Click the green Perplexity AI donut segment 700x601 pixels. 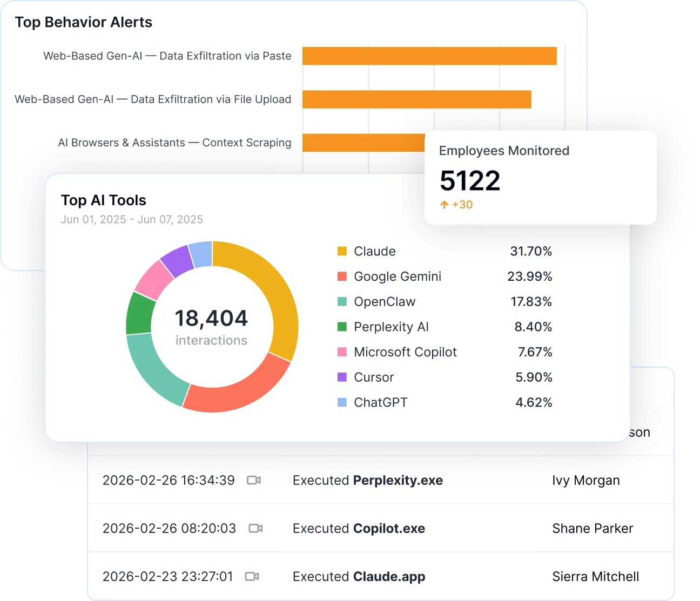point(140,314)
